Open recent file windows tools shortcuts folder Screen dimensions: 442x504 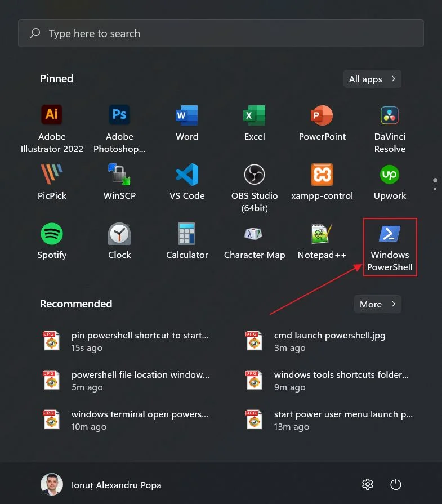328,381
